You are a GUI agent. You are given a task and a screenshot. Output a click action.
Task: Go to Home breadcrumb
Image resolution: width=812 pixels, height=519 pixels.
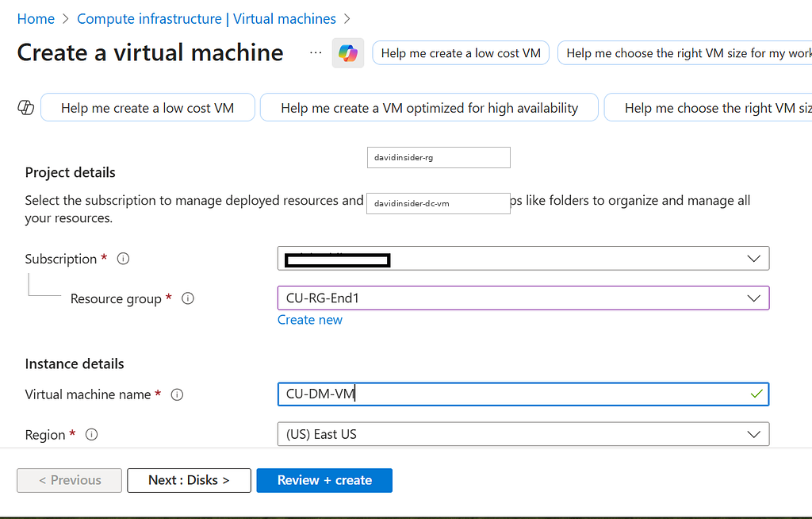tap(36, 19)
